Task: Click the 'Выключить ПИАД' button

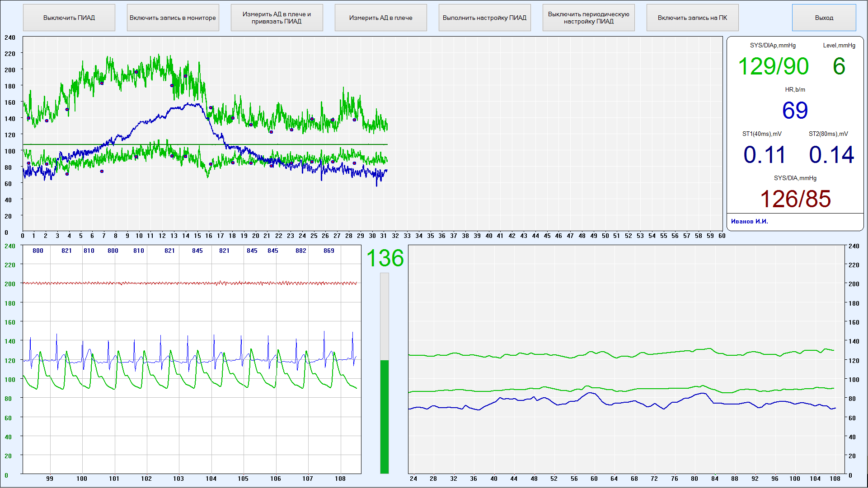Action: click(x=69, y=18)
